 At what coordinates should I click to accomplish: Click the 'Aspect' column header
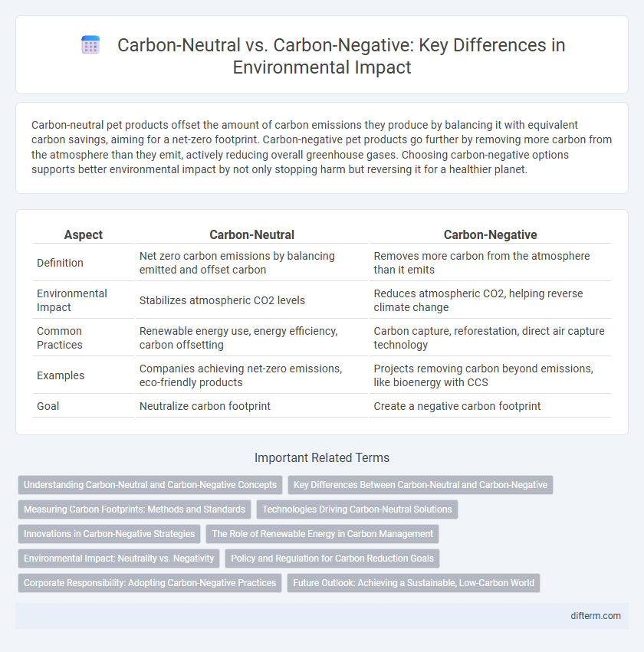point(84,235)
